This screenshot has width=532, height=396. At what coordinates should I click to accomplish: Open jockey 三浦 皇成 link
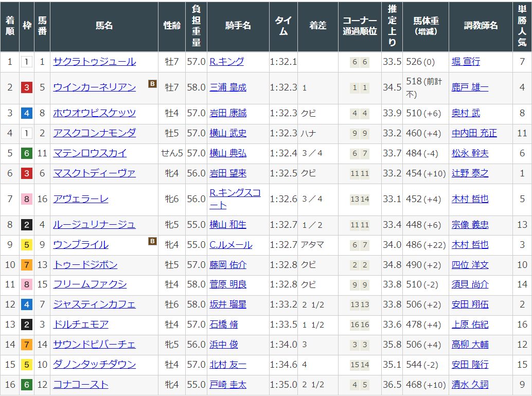coord(228,87)
